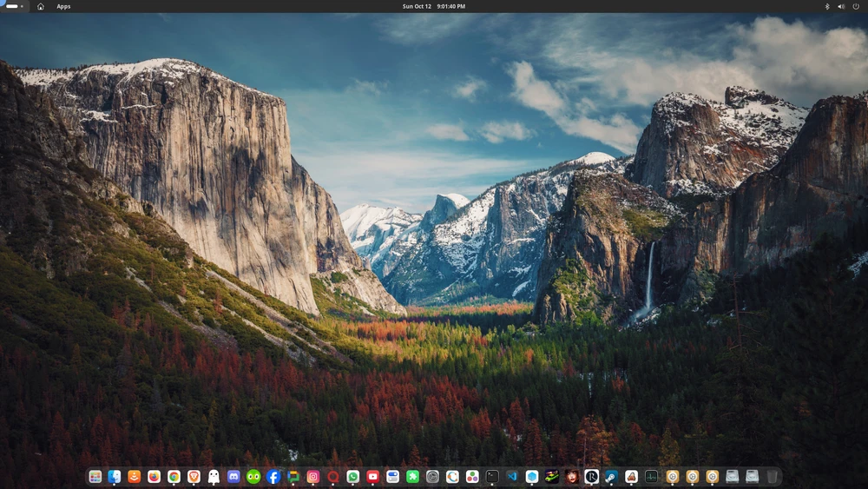
Task: Expand the workspace indicator dropdown at top-left
Action: pos(15,6)
